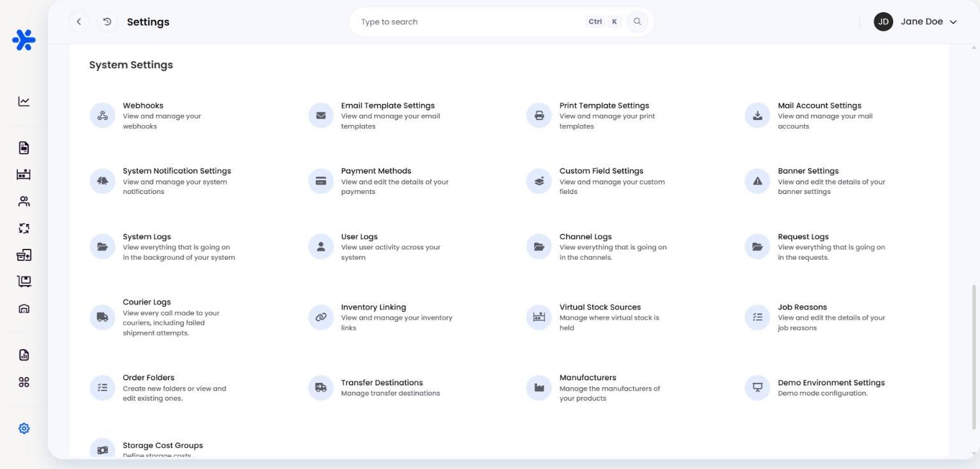This screenshot has height=469, width=980.
Task: Click the System Settings heading text
Action: click(131, 64)
